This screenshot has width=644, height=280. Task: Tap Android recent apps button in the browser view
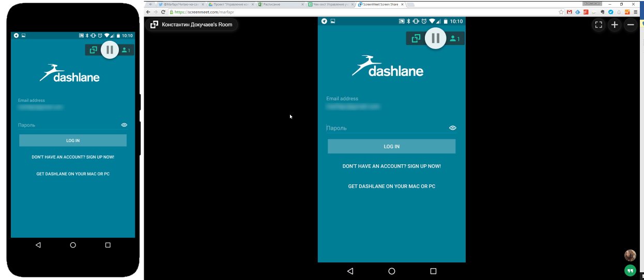pyautogui.click(x=433, y=271)
